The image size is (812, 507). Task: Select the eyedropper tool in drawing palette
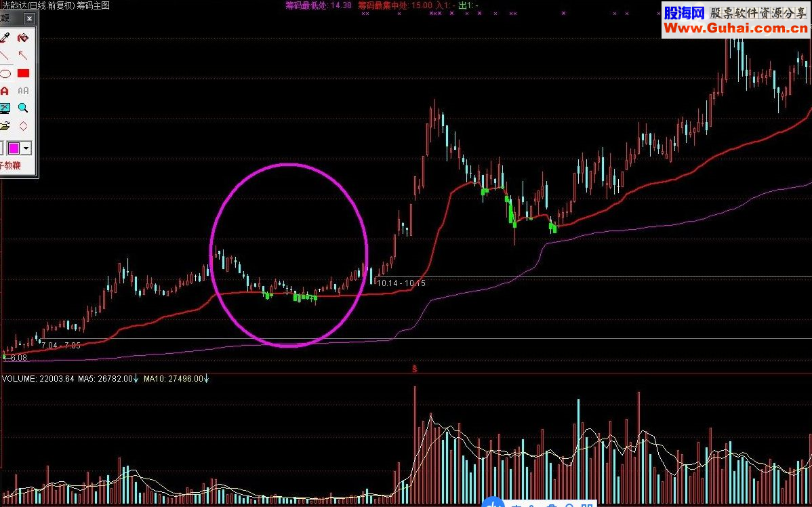(5, 38)
